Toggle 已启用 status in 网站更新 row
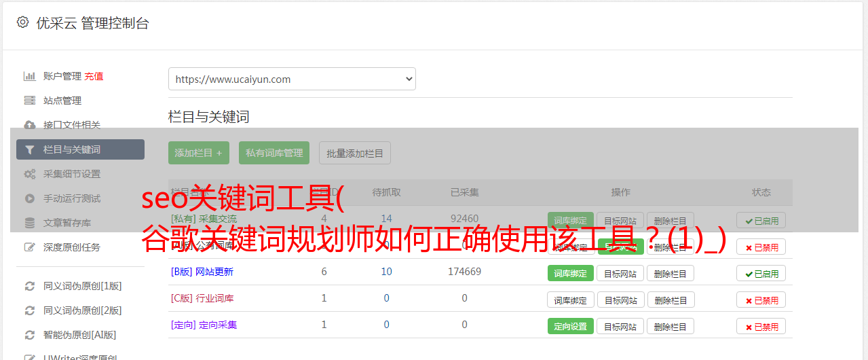This screenshot has width=868, height=360. click(x=761, y=273)
